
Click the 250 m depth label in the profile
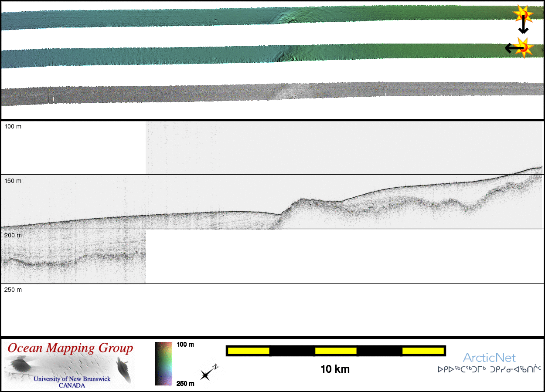(13, 290)
